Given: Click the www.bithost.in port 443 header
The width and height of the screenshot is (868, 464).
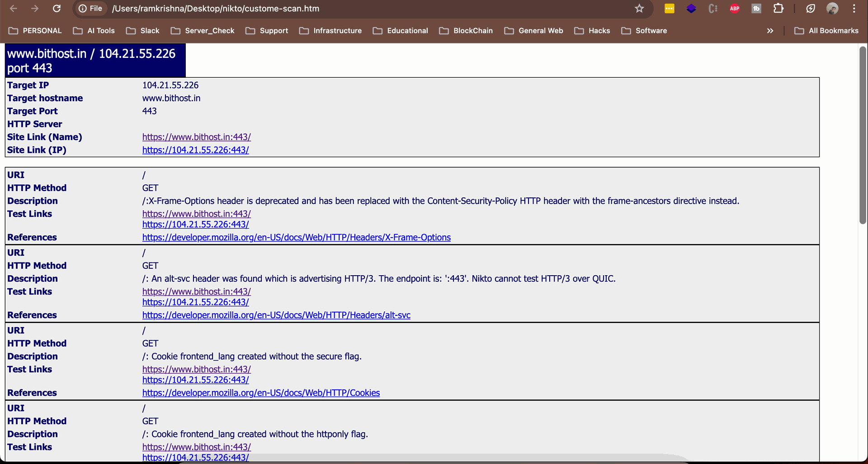Looking at the screenshot, I should 95,61.
